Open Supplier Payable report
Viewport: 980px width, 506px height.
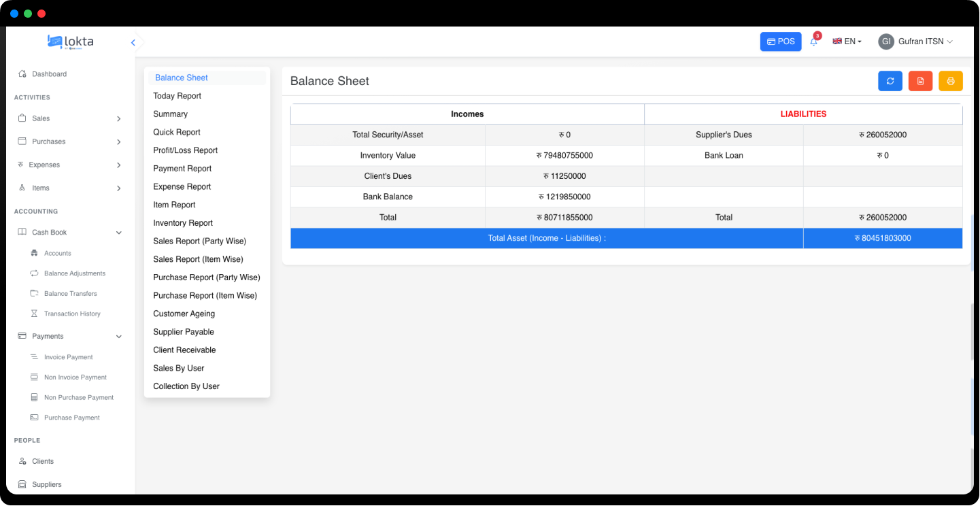(184, 332)
